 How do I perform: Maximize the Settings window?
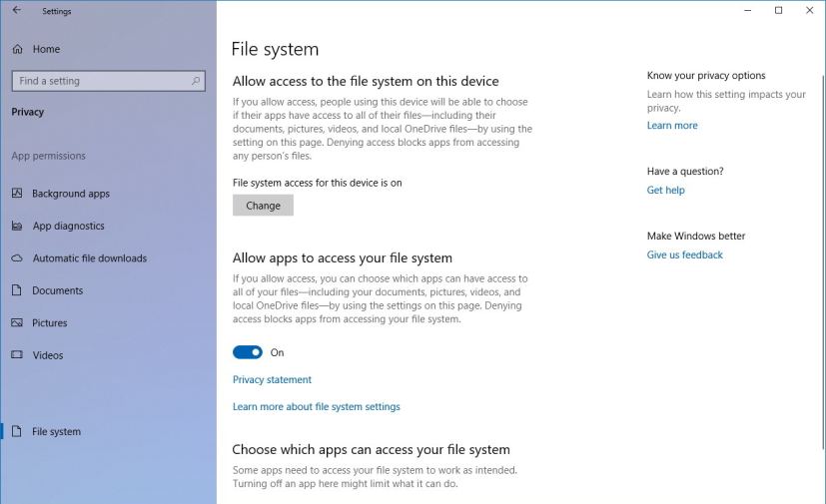[779, 10]
